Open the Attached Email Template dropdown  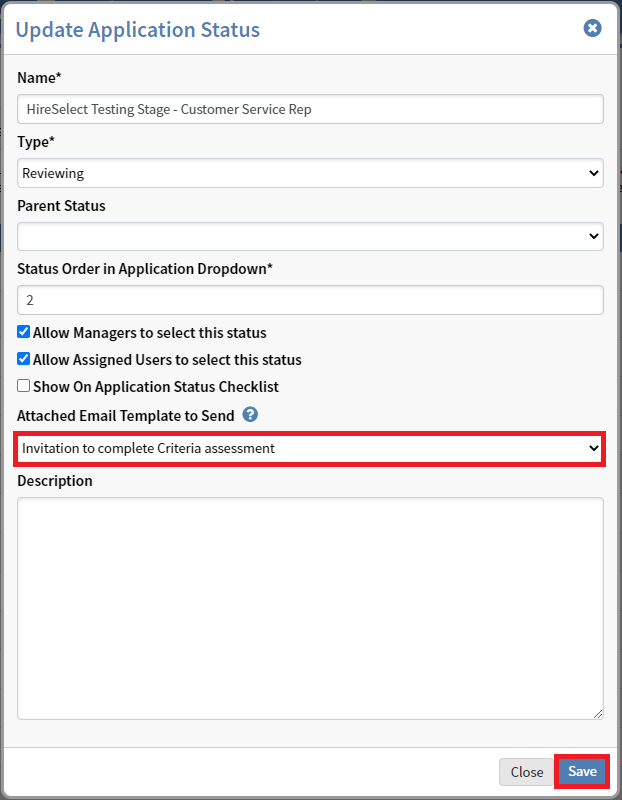pyautogui.click(x=310, y=448)
